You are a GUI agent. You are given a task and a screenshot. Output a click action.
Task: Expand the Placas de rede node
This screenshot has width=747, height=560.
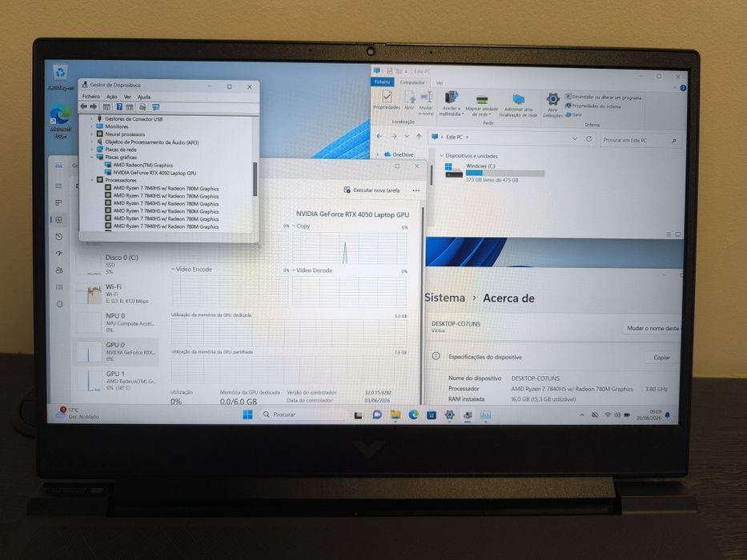92,149
